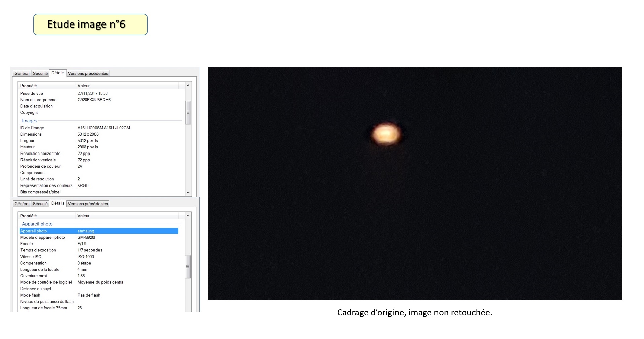
Task: Click the Etude image n°6 title box
Action: (x=90, y=25)
